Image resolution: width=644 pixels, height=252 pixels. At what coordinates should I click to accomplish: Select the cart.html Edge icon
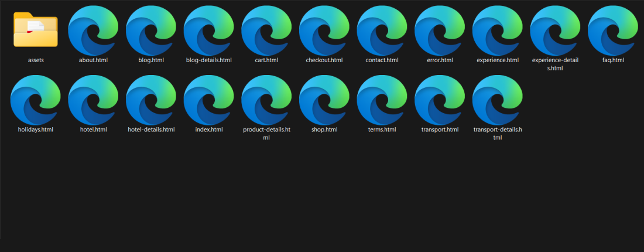[x=266, y=30]
